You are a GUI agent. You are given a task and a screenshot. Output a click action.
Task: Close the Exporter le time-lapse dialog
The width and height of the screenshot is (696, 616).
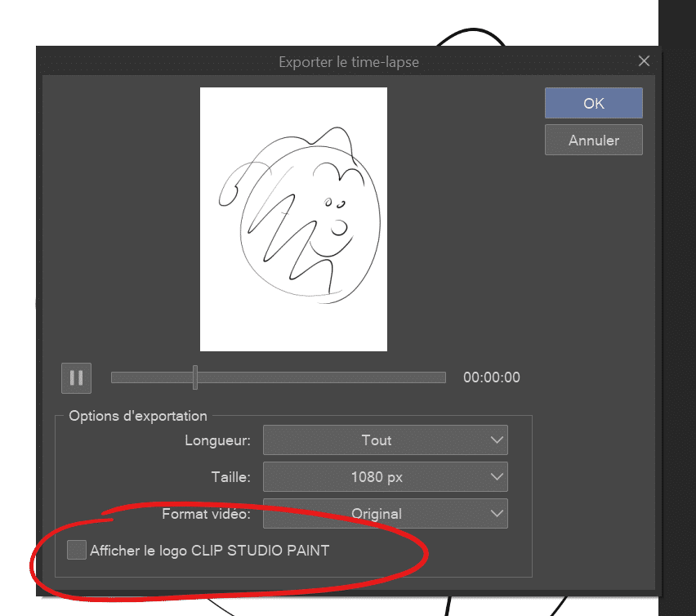click(x=644, y=60)
